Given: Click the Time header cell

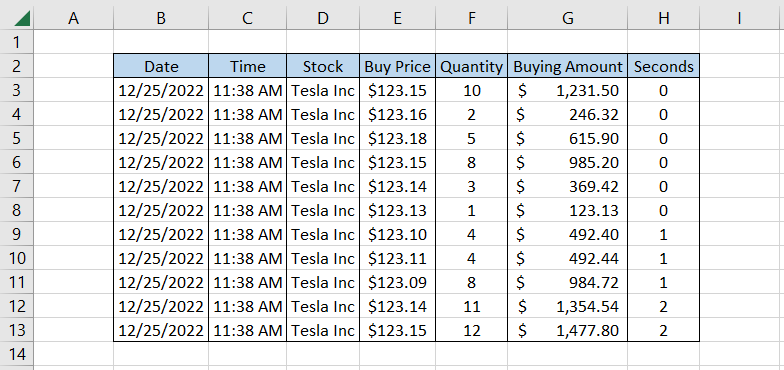Looking at the screenshot, I should pyautogui.click(x=248, y=66).
